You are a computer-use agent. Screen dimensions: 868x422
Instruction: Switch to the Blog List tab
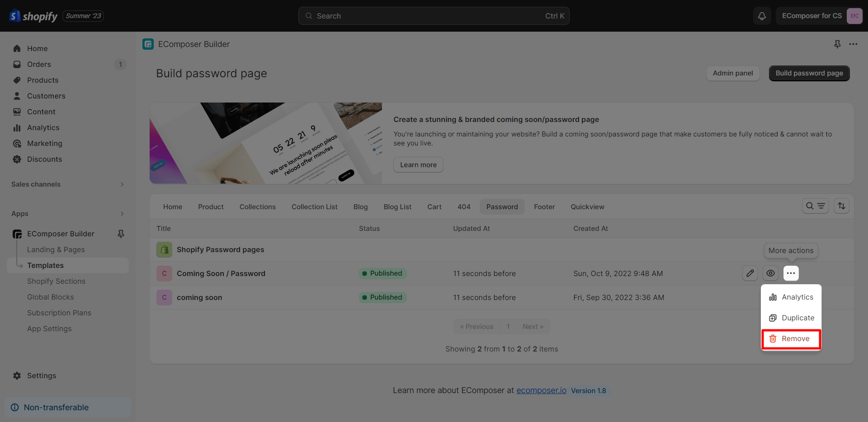click(398, 207)
